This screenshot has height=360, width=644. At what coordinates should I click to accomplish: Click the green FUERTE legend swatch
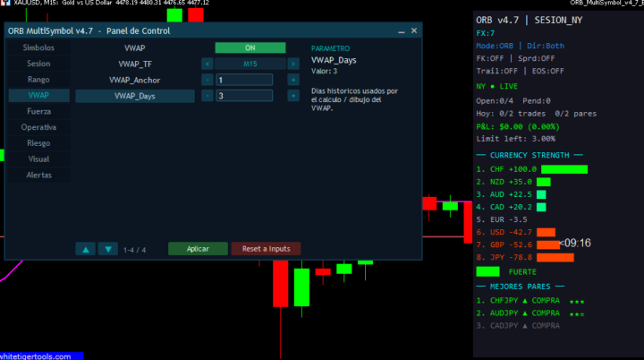(x=488, y=271)
